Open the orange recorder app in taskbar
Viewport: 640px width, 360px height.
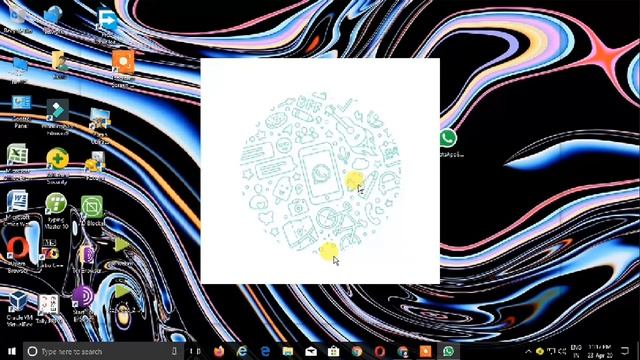(x=425, y=351)
